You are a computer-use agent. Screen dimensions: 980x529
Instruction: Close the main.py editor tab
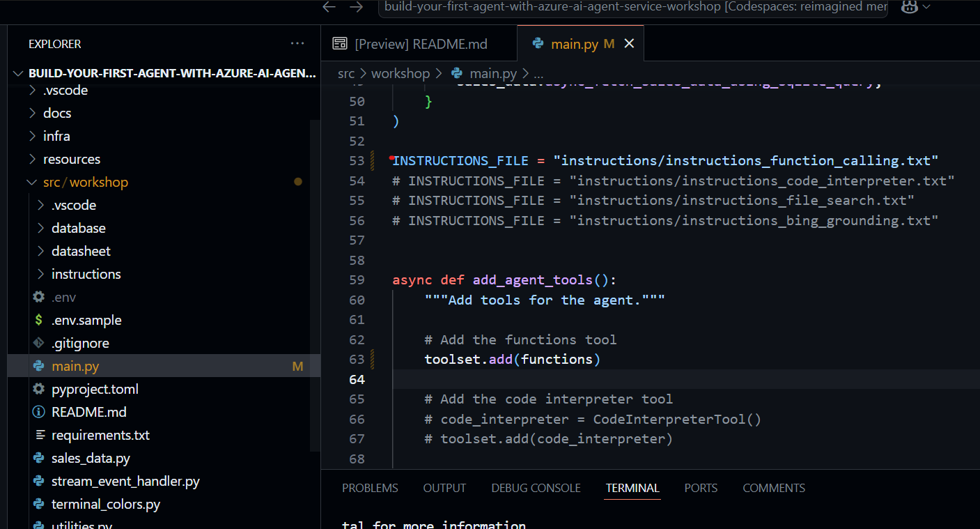tap(629, 44)
